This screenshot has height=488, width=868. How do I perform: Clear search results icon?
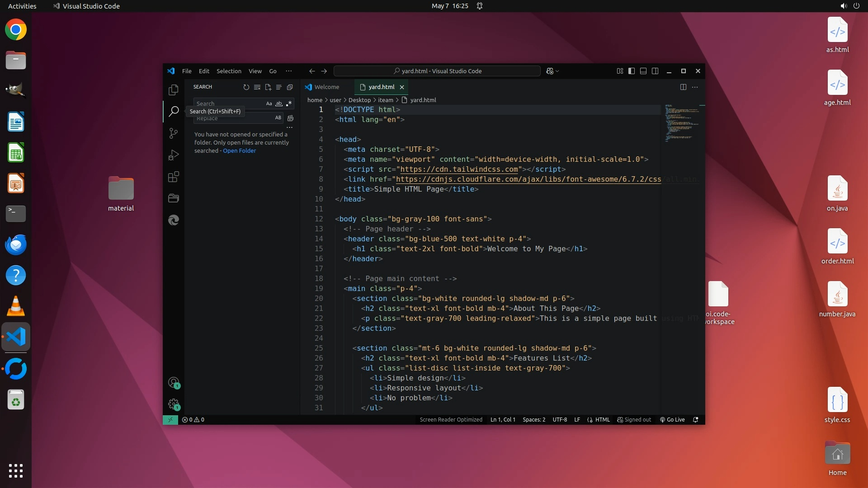point(257,87)
